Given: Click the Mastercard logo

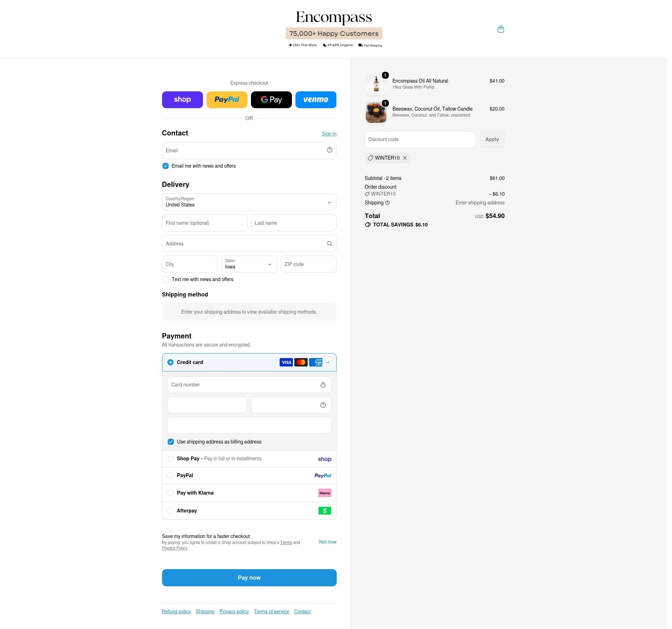Looking at the screenshot, I should [301, 362].
